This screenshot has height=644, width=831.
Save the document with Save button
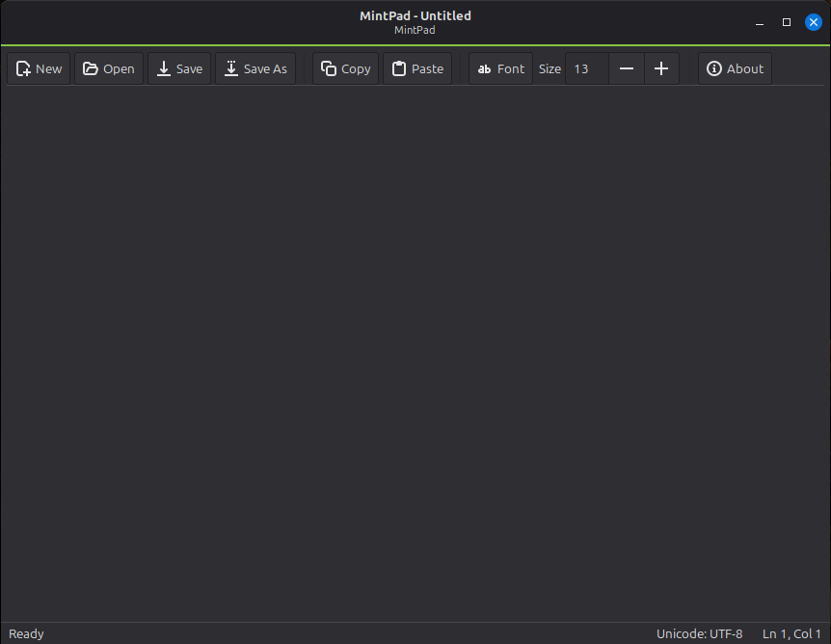click(x=179, y=68)
